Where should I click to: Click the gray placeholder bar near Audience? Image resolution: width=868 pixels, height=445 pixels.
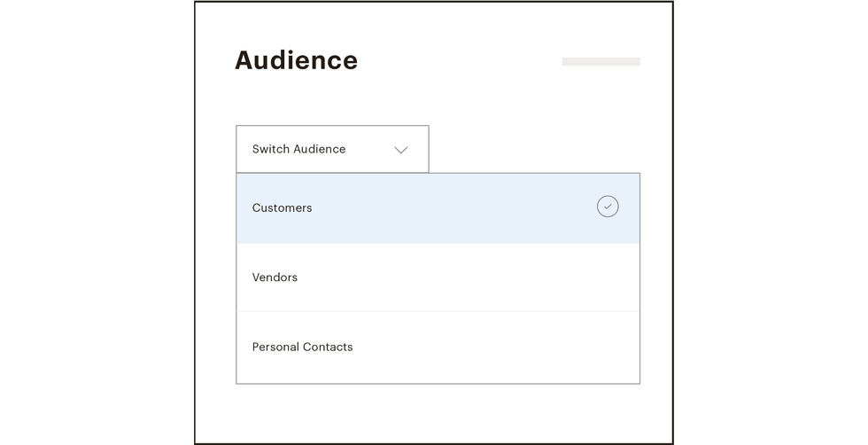click(x=601, y=62)
